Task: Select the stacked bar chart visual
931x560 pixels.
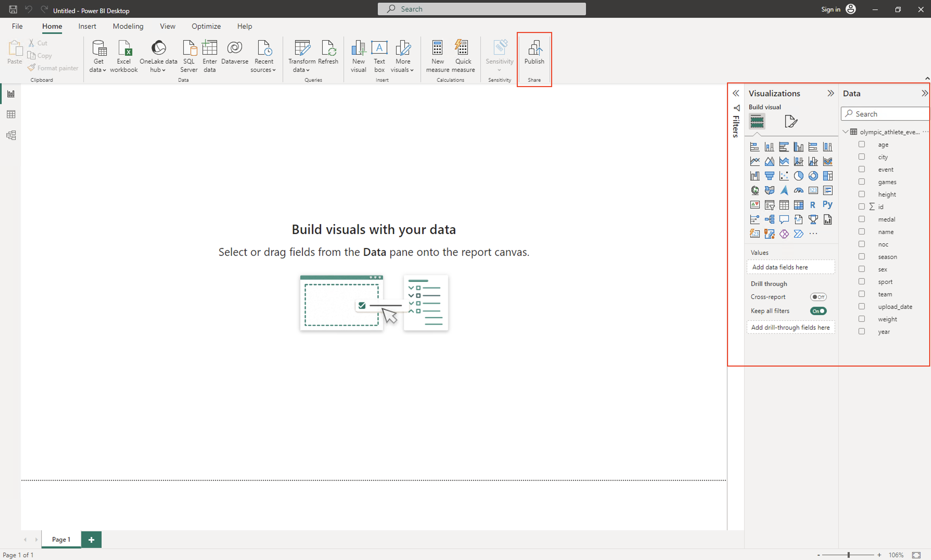Action: coord(755,147)
